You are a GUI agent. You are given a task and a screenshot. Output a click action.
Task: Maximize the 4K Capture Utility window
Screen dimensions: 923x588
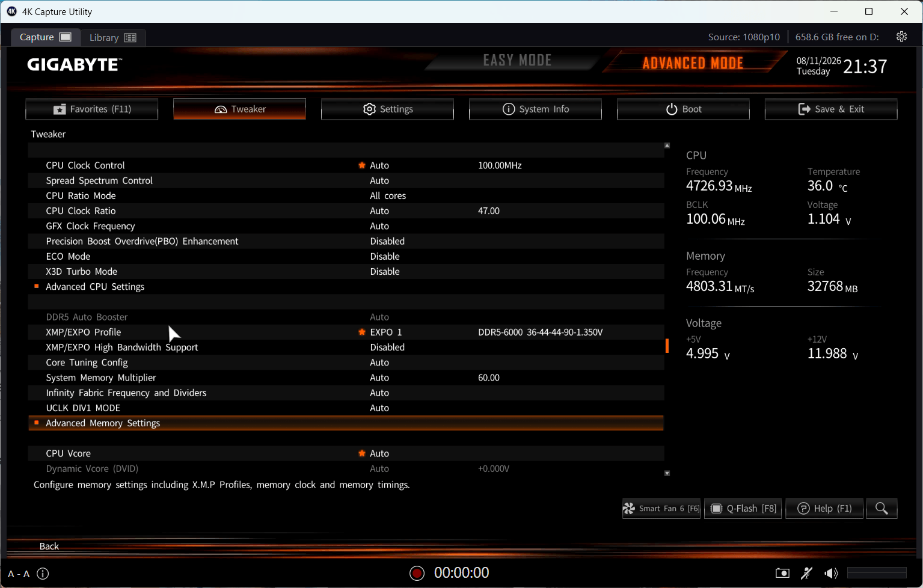click(x=869, y=11)
